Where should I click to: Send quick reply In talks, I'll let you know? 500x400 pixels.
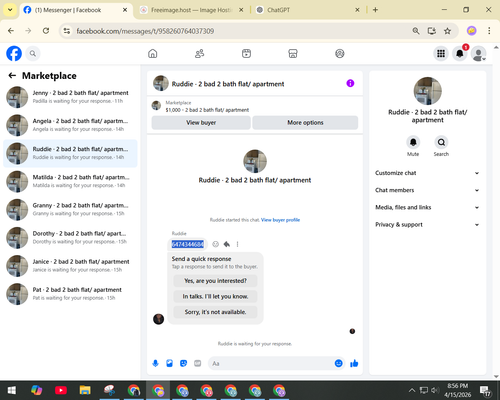point(215,296)
